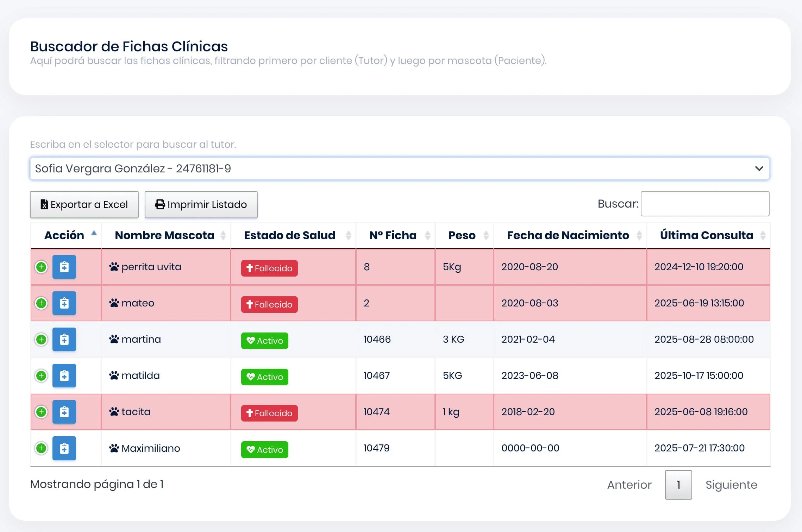Sort by Última Consulta column
The image size is (802, 532).
pyautogui.click(x=706, y=235)
